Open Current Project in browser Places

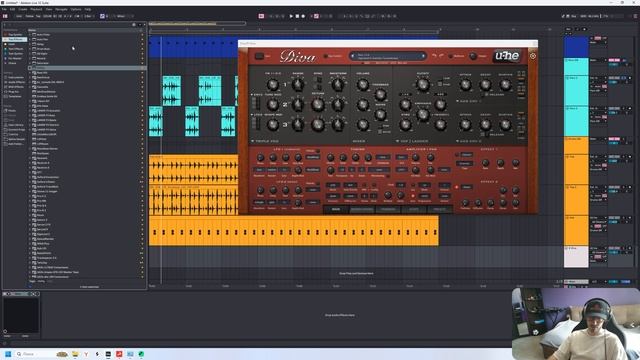tap(16, 130)
